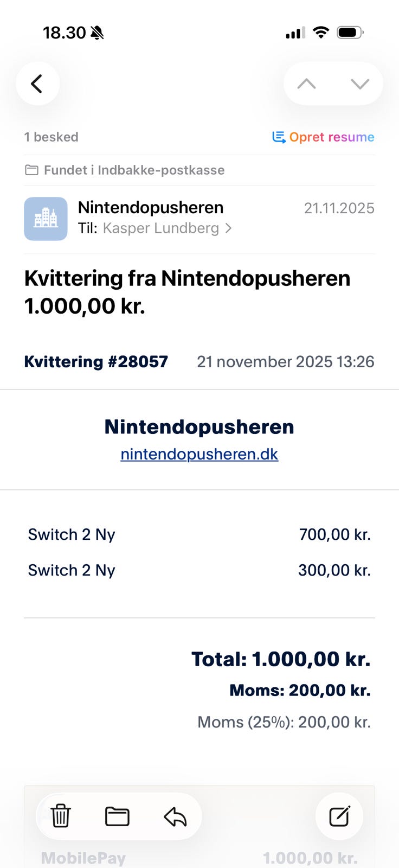399x868 pixels.
Task: Tap sender name Nintendopusheren in header
Action: pyautogui.click(x=151, y=207)
